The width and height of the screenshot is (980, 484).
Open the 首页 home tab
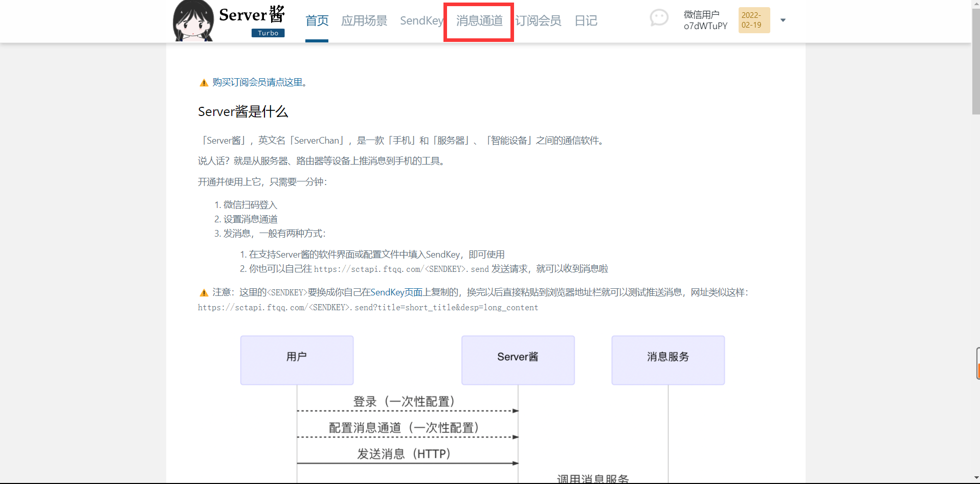(317, 20)
